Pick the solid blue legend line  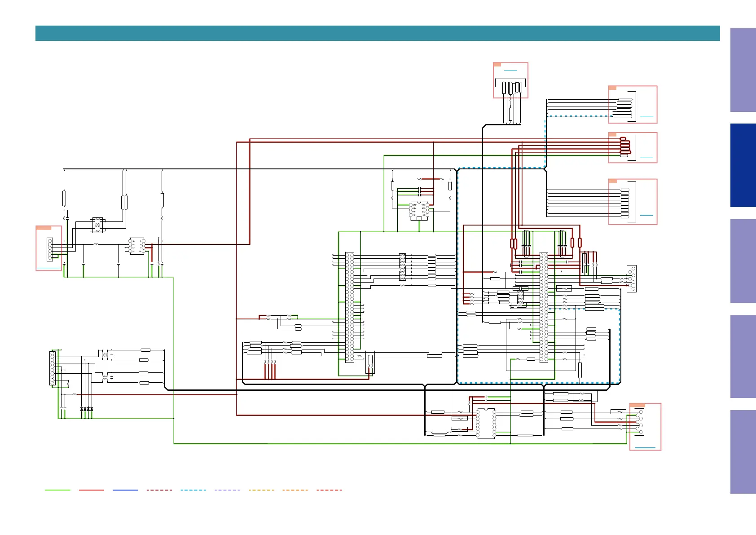(125, 490)
